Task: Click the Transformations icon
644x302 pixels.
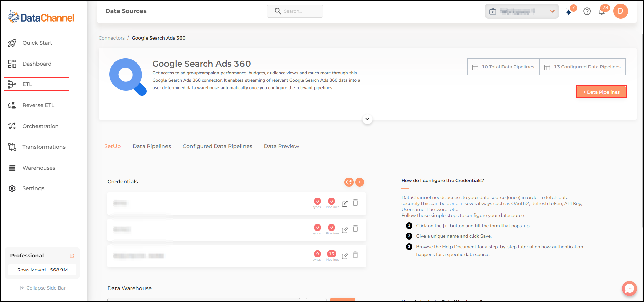Action: 12,147
